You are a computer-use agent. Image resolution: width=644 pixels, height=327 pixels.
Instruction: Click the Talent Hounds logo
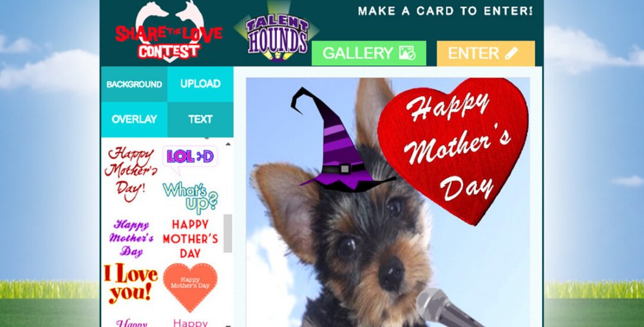point(277,37)
